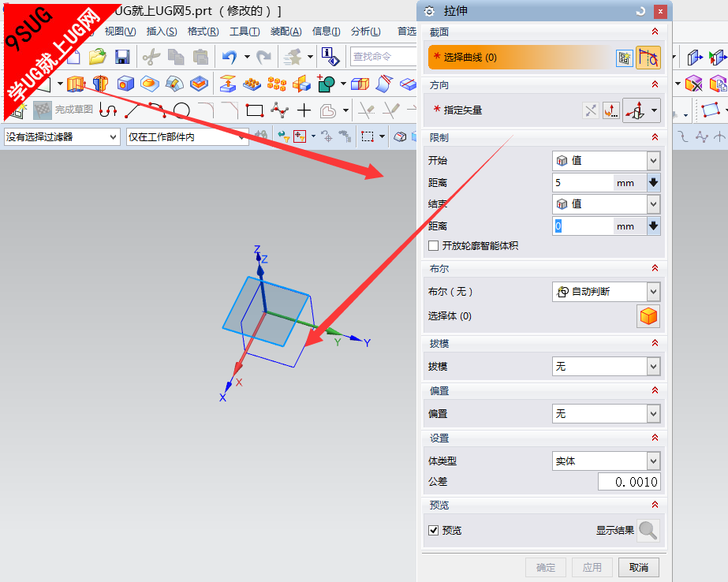Save the part with floppy disk icon
The height and width of the screenshot is (582, 728).
(122, 57)
